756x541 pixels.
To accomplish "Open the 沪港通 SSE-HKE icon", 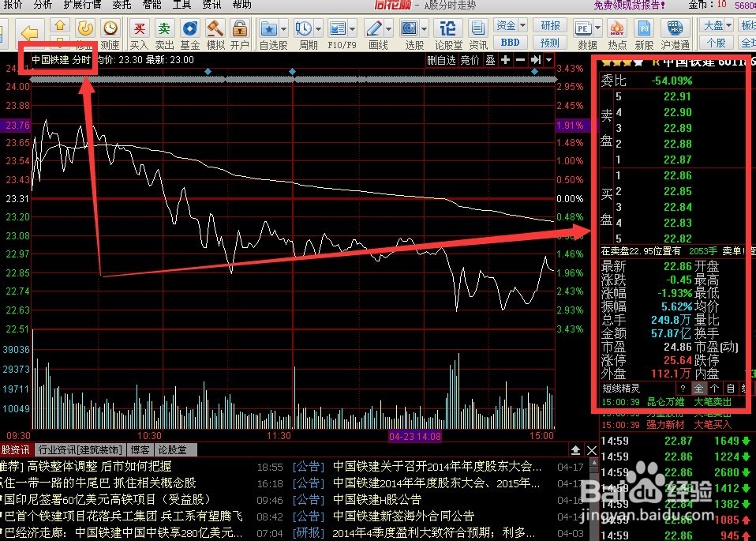I will click(675, 29).
